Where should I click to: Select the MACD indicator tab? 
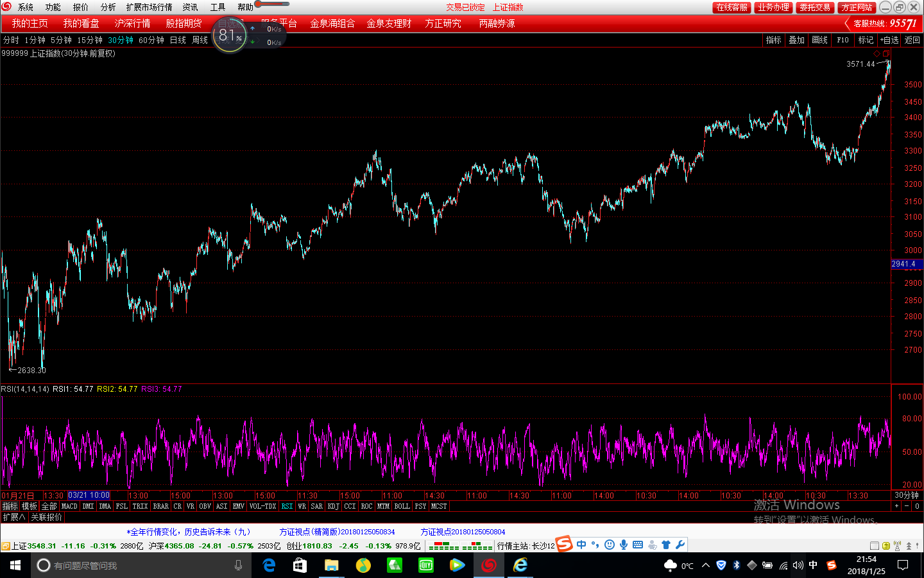pos(69,506)
